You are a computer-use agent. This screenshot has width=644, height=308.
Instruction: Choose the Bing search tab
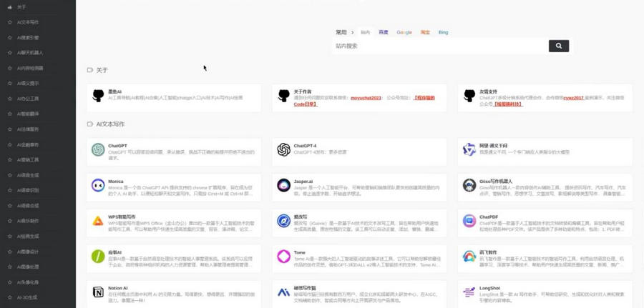(x=443, y=32)
